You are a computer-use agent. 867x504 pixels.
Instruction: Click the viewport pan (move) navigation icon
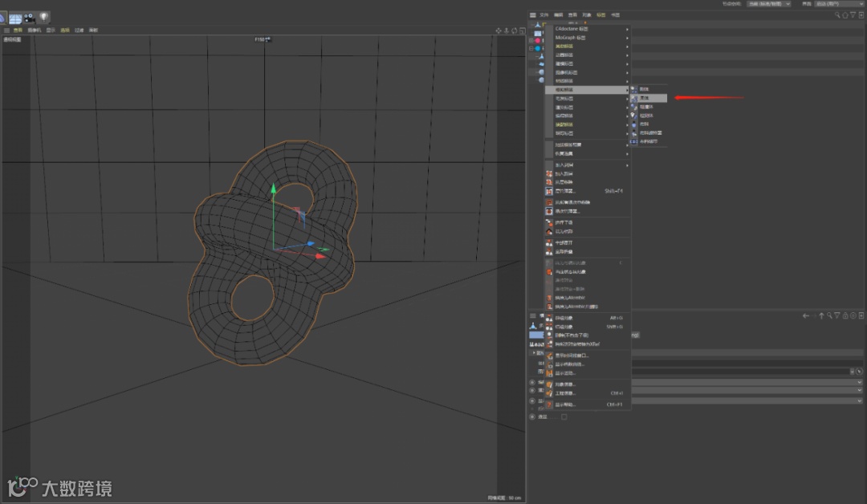tap(499, 30)
